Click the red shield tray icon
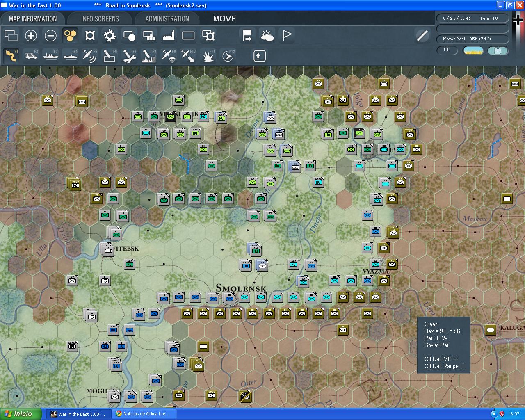 tap(502, 414)
